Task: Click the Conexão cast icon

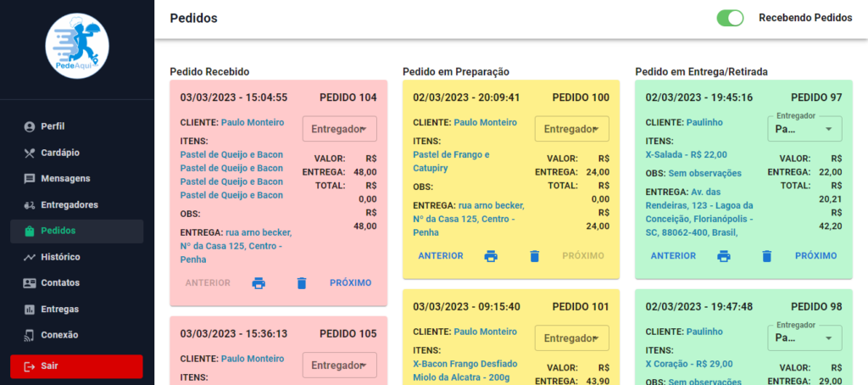Action: [x=30, y=335]
